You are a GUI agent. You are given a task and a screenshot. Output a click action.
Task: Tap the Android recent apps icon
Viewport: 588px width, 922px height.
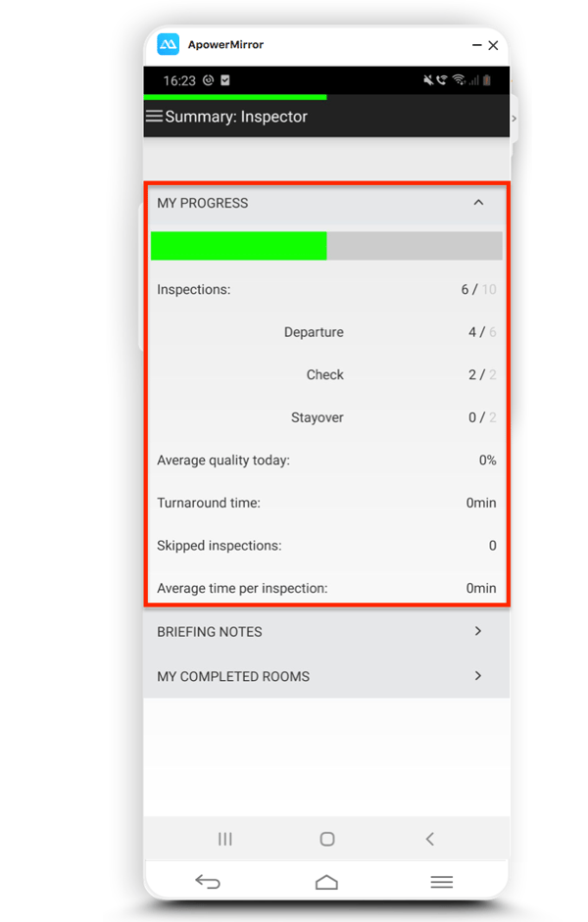pos(225,839)
